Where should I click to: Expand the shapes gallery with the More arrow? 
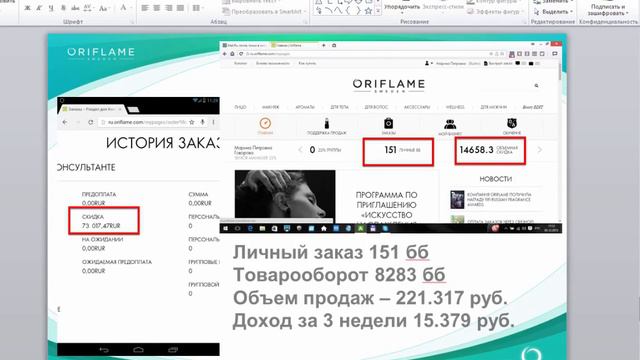[x=378, y=12]
